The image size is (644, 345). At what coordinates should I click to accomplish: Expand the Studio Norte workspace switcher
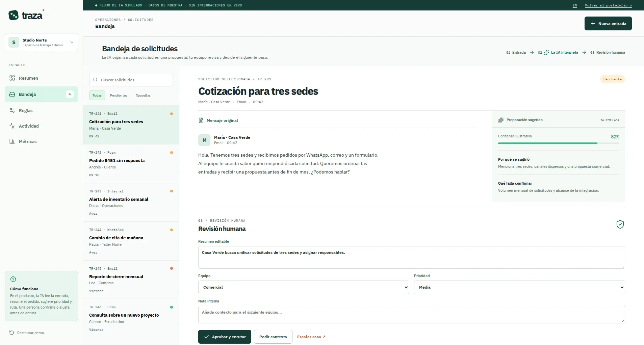[x=41, y=42]
